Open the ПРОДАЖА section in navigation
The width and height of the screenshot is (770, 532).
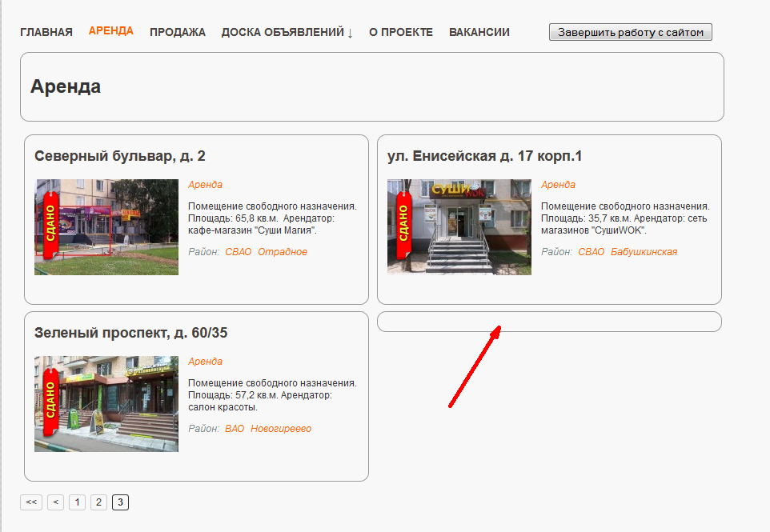pos(177,32)
